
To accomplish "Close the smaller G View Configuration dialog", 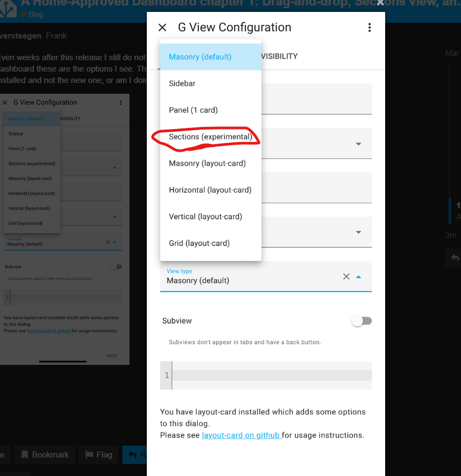I will click(x=5, y=102).
